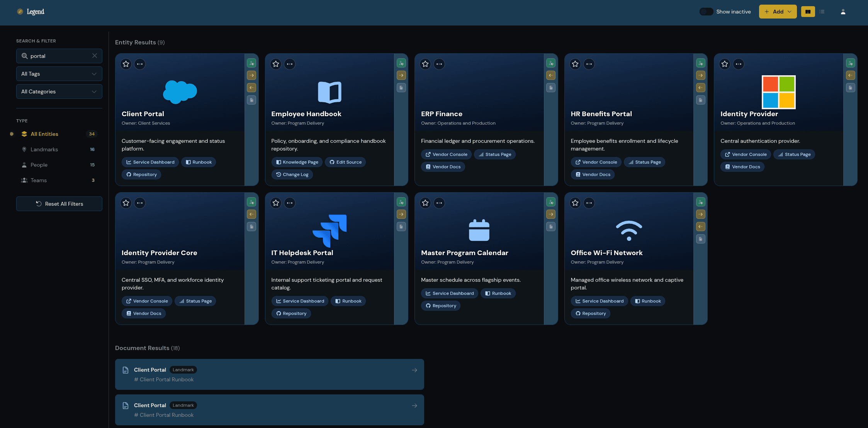Open the Change Log link on Employee Handbook card
The image size is (868, 428).
pyautogui.click(x=292, y=174)
